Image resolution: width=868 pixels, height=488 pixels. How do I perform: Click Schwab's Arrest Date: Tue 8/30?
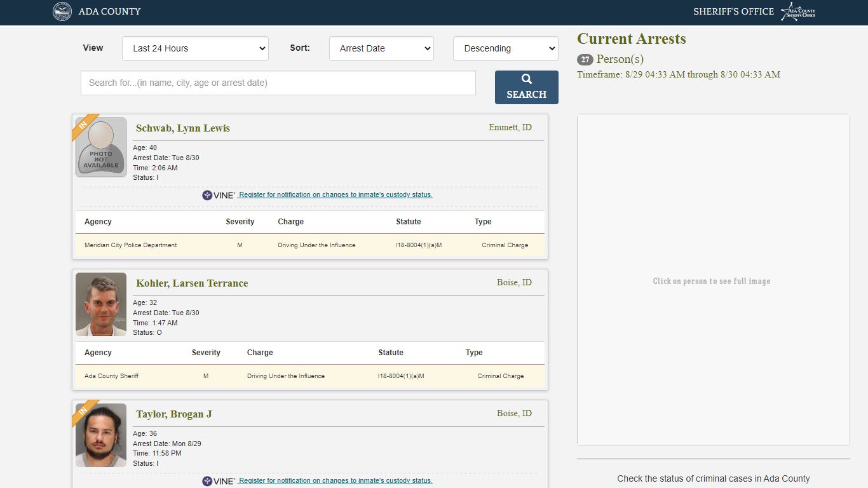[x=166, y=158]
